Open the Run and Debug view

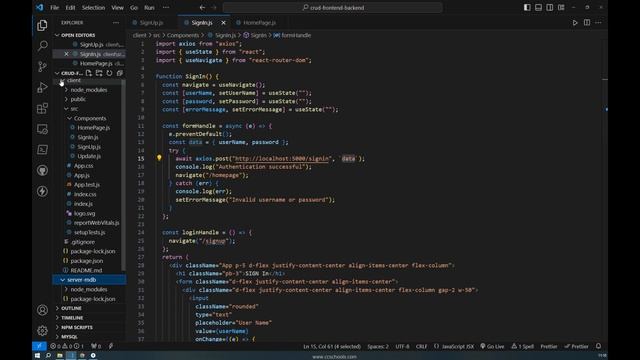[42, 87]
